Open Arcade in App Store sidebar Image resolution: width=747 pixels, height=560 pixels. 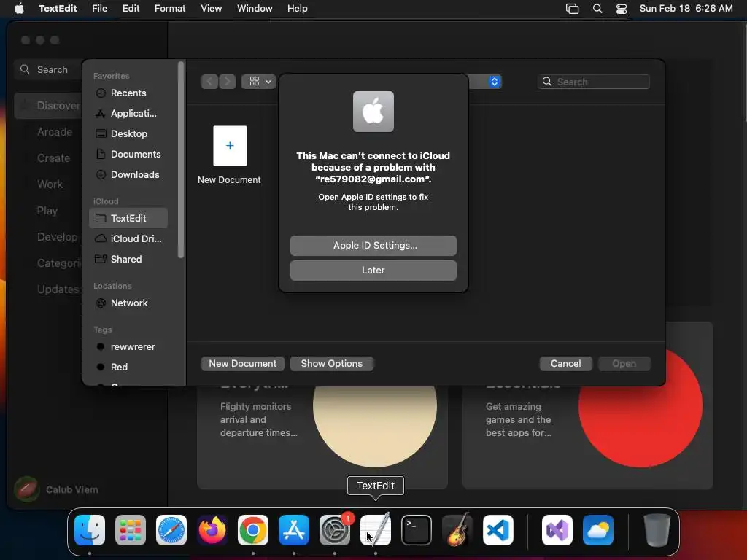(x=54, y=132)
